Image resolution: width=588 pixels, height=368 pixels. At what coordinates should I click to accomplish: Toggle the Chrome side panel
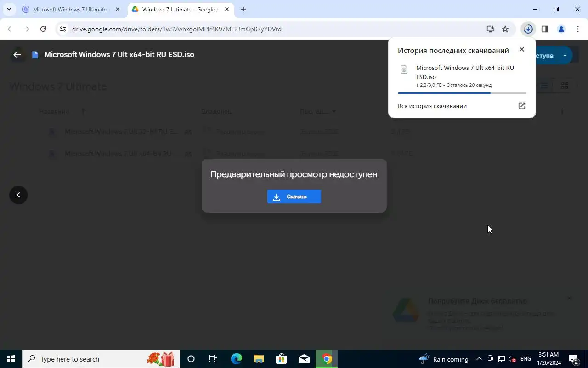pyautogui.click(x=545, y=29)
